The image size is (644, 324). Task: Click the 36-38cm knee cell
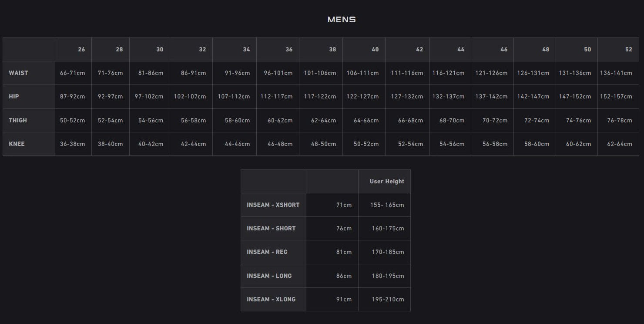coord(73,144)
